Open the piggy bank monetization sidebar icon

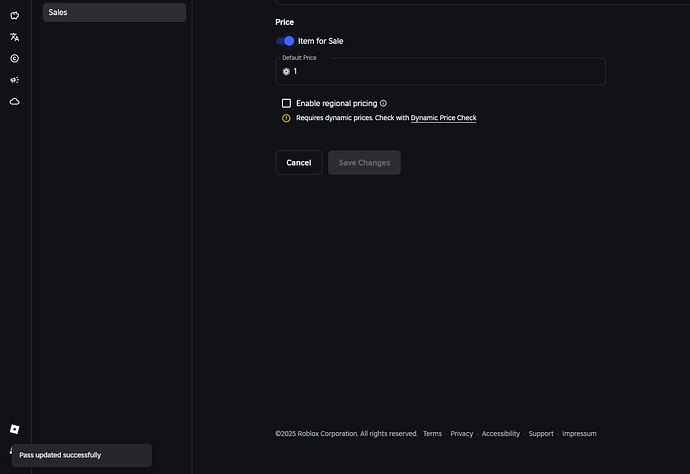click(x=15, y=15)
